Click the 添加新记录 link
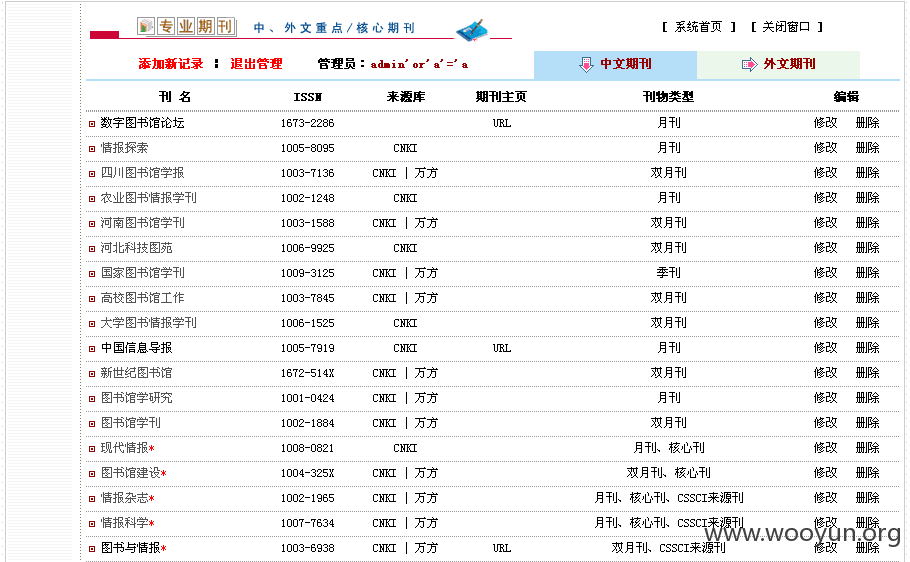The width and height of the screenshot is (910, 562). (x=171, y=64)
